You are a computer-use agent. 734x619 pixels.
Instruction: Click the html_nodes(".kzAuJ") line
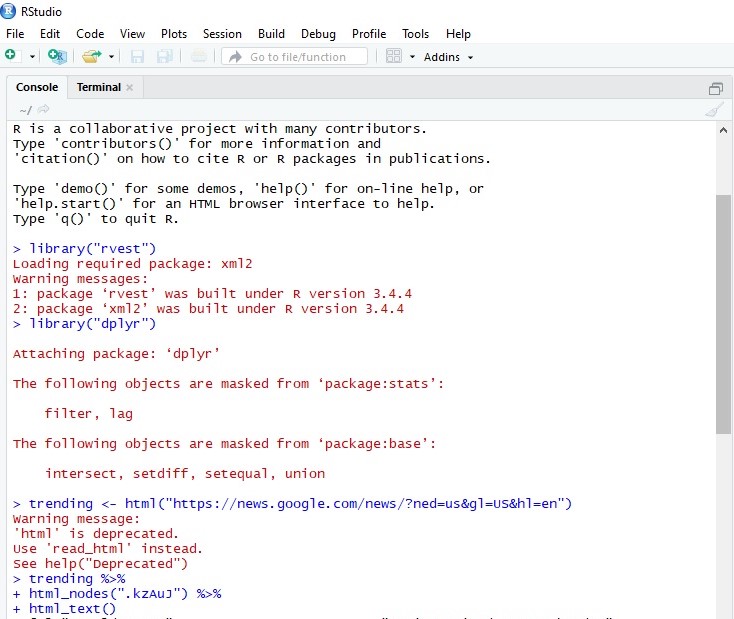pyautogui.click(x=117, y=594)
